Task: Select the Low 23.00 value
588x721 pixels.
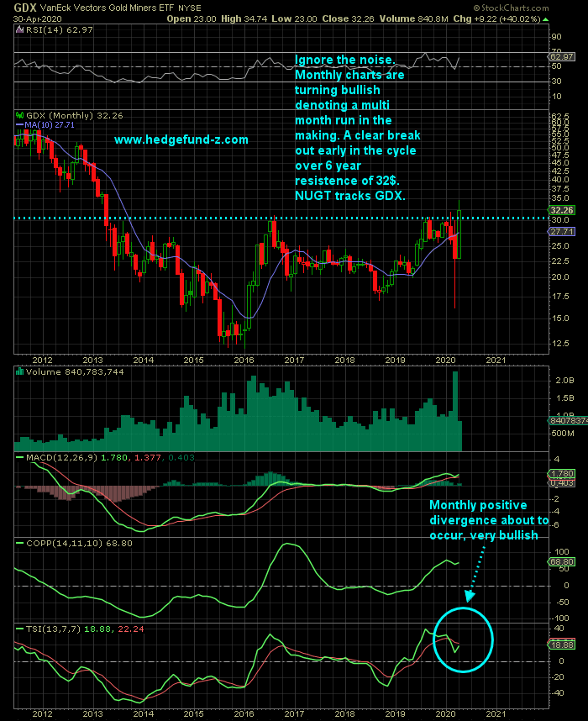Action: coord(294,18)
